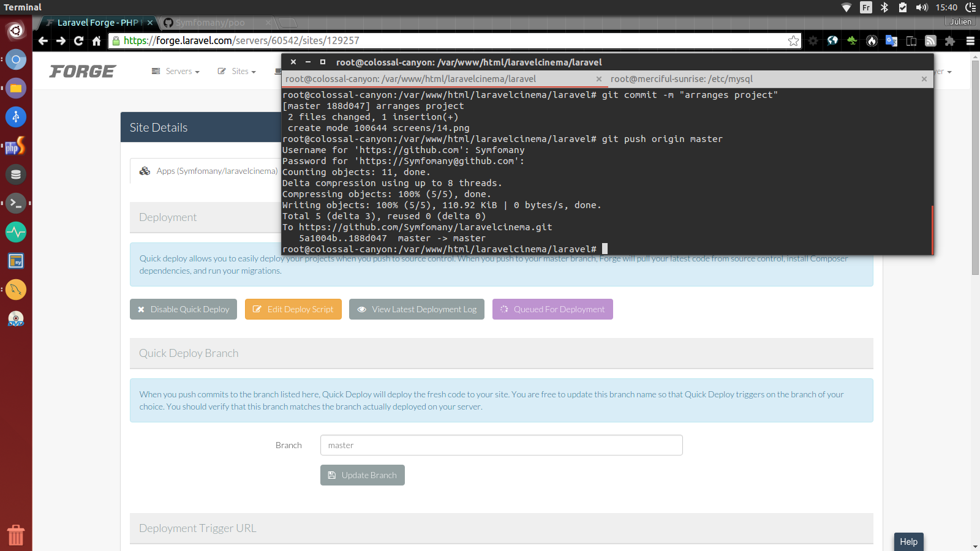Open the Bluetooth indicator menu
The image size is (980, 551).
click(x=884, y=7)
